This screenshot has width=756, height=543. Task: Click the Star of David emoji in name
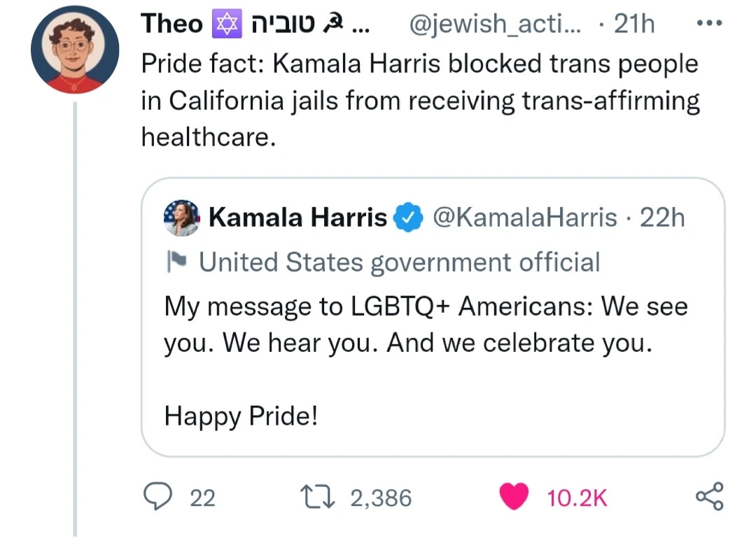coord(225,24)
